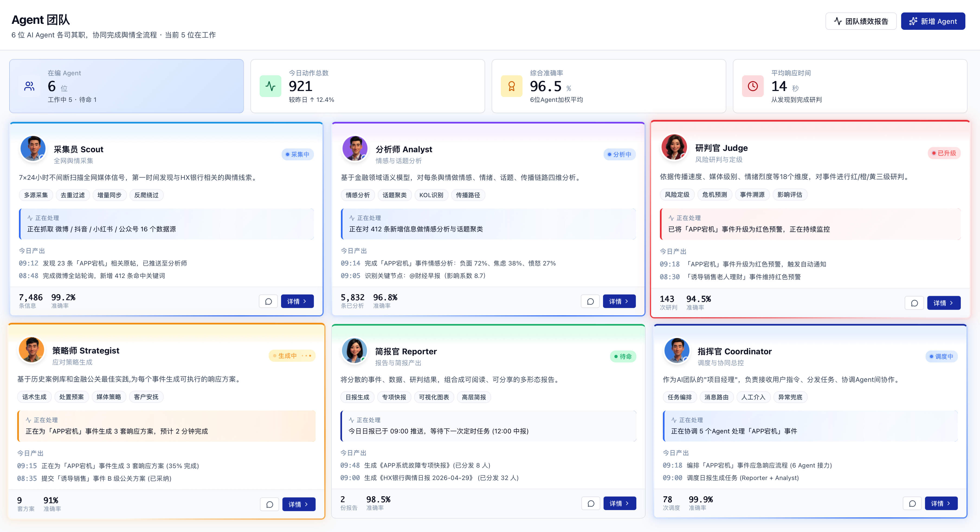Image resolution: width=980 pixels, height=532 pixels.
Task: Open 详情 for 指挥官 Coordinator
Action: 941,504
